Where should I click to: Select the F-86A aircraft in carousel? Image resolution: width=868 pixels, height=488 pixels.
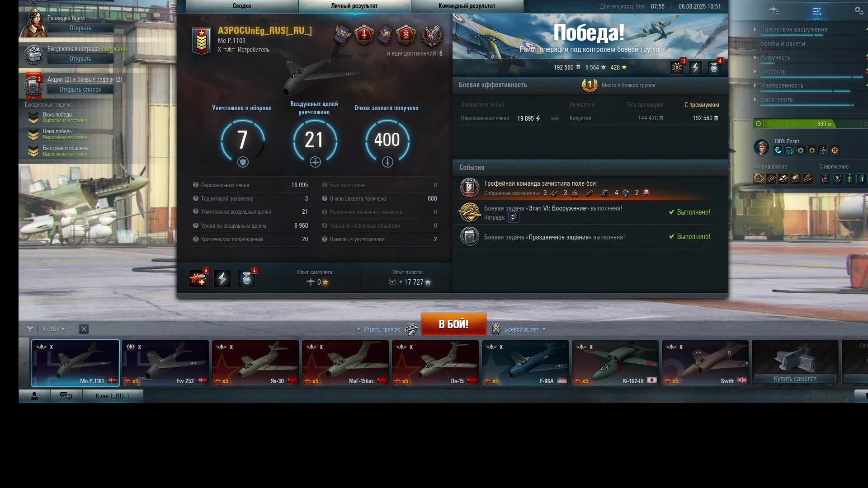coord(524,363)
